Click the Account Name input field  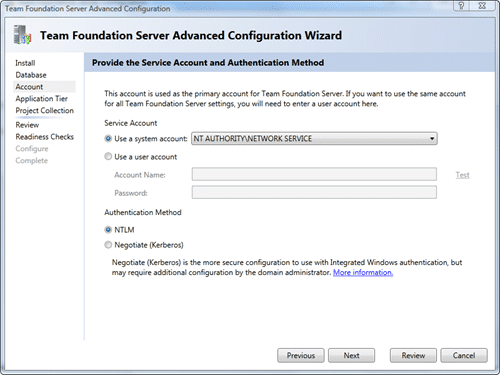coord(314,174)
